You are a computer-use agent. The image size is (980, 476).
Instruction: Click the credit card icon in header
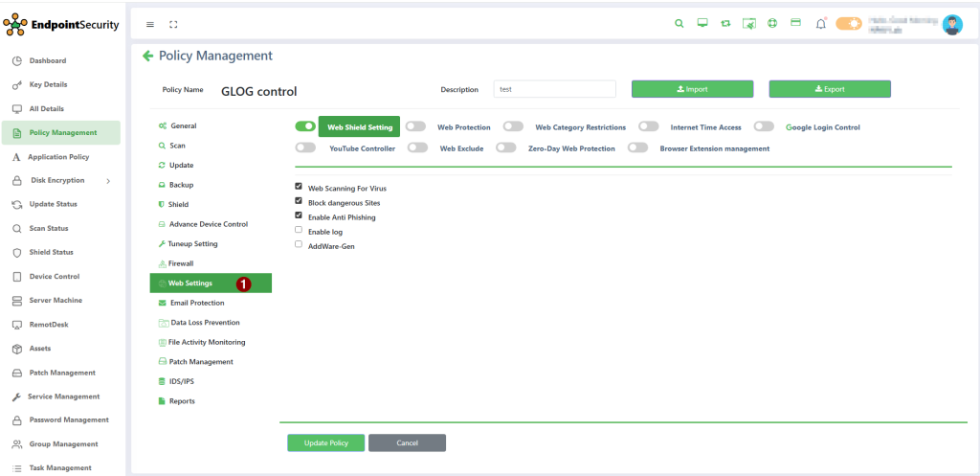coord(795,24)
